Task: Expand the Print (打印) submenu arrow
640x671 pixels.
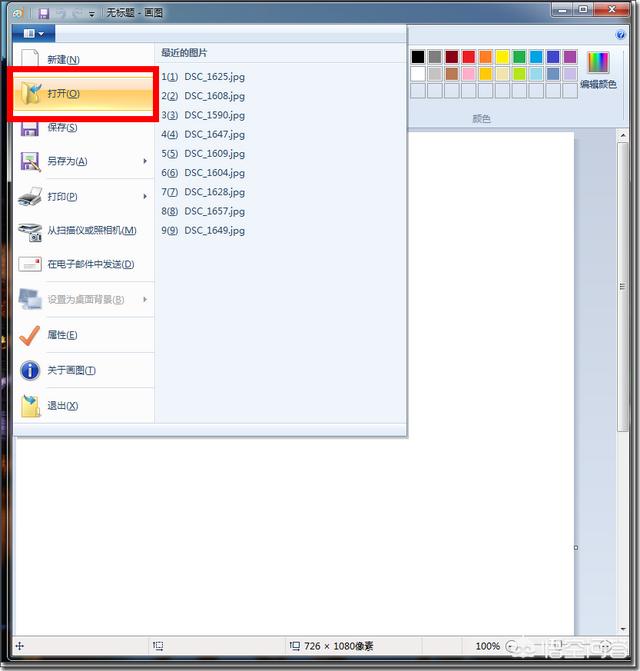Action: point(145,197)
